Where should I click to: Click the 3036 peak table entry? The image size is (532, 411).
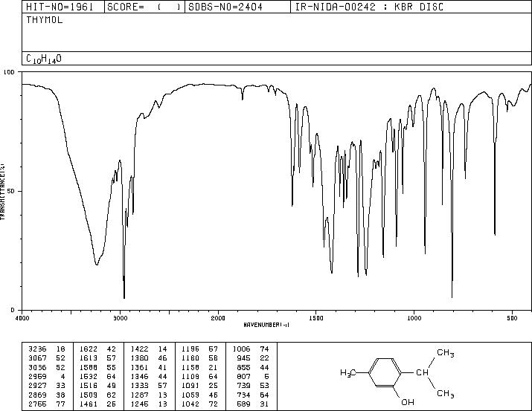point(47,367)
